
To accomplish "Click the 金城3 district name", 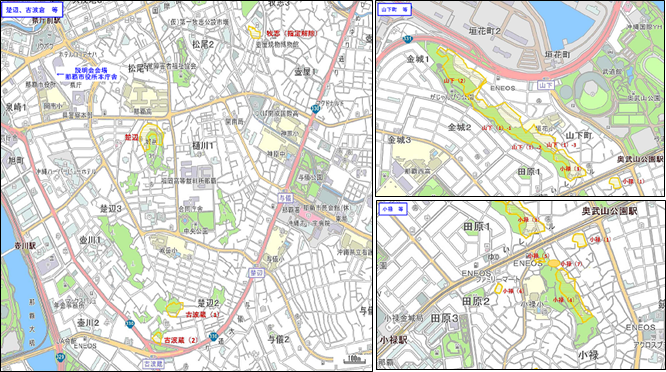I will tap(399, 140).
